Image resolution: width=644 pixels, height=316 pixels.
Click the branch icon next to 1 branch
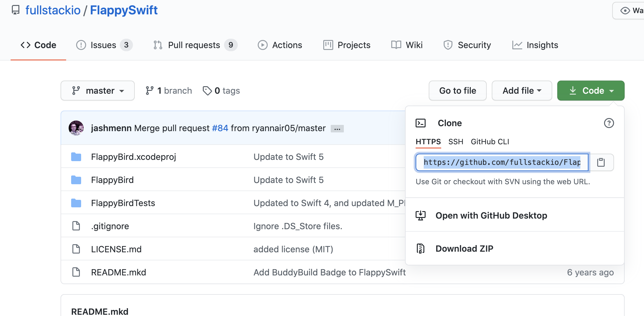click(x=149, y=91)
